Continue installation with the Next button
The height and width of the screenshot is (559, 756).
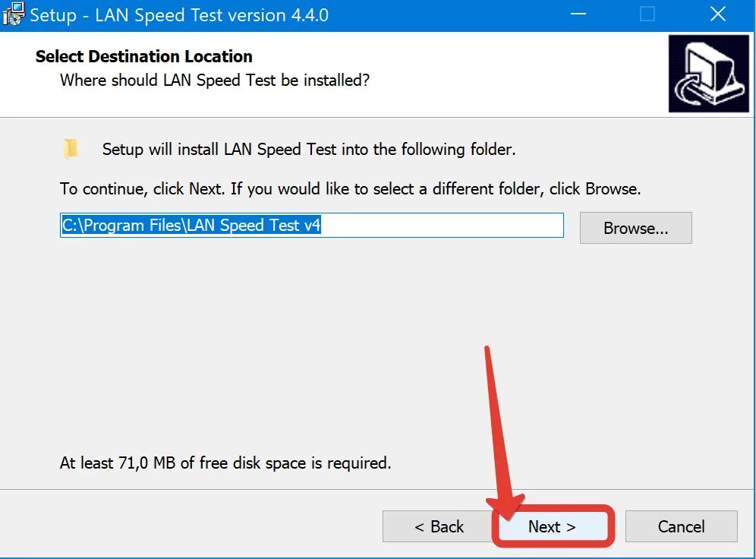pos(552,526)
